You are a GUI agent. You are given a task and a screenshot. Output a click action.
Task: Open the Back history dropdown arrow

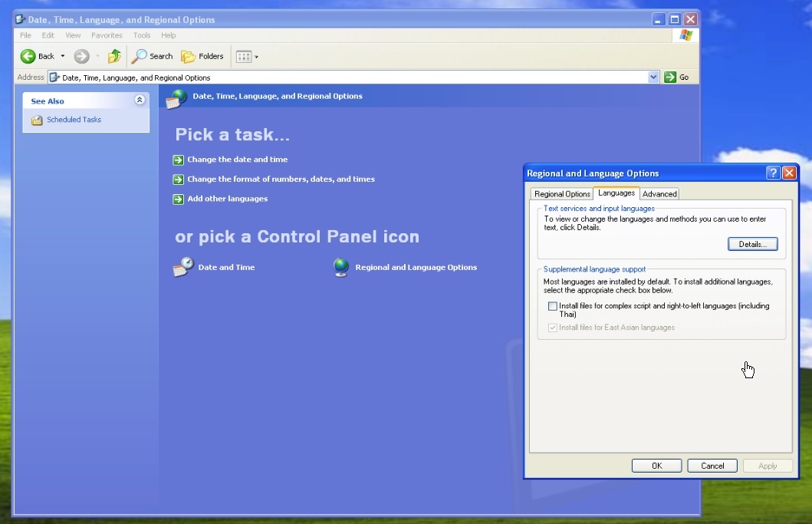(63, 56)
